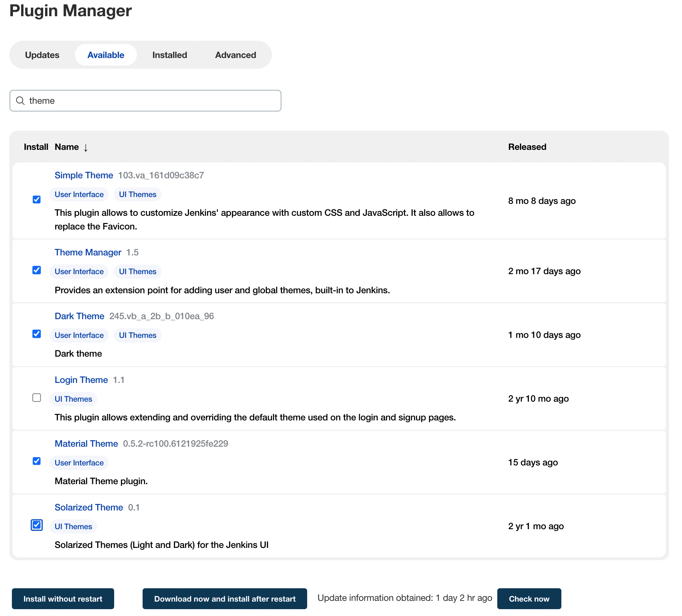Screen dimensions: 682x616
Task: Open the Login Theme plugin link
Action: tap(81, 380)
